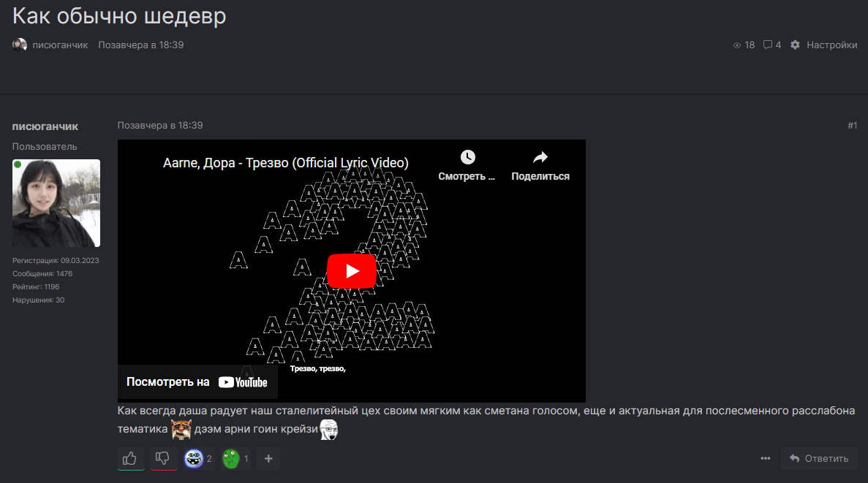Click the wojak face emoji after 'крейзи'
868x483 pixels.
click(329, 429)
